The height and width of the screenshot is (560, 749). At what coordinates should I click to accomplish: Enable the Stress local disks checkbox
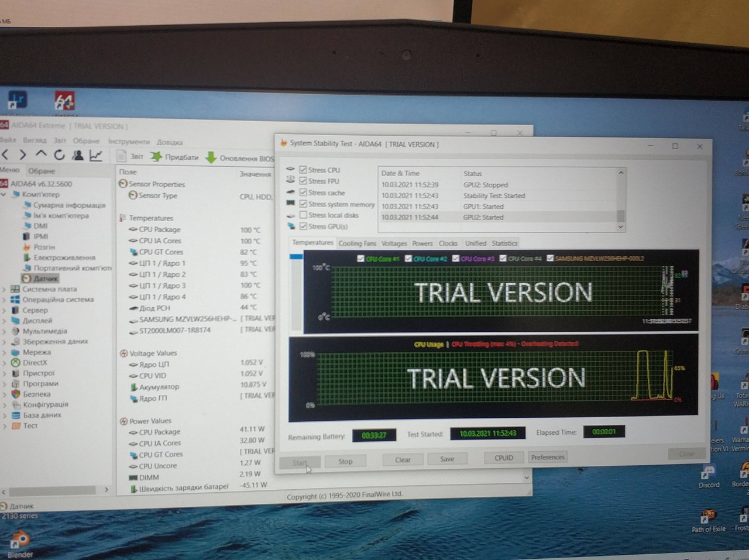tap(303, 215)
